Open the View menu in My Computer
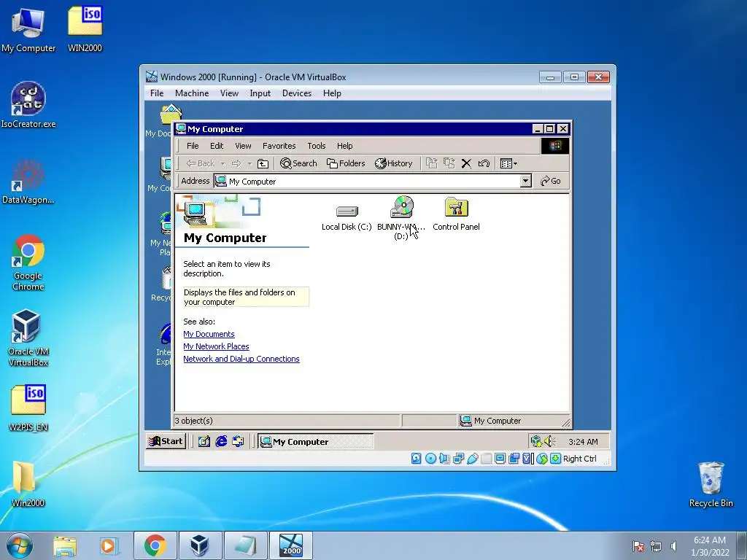 click(243, 146)
